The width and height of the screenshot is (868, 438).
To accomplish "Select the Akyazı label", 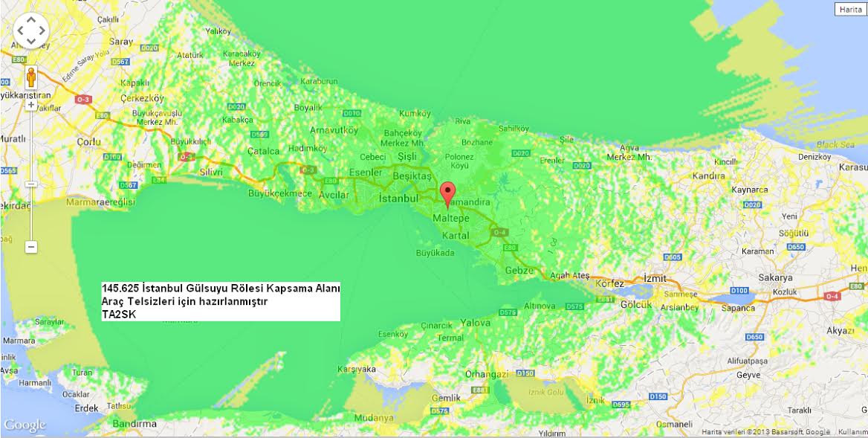I will 840,331.
